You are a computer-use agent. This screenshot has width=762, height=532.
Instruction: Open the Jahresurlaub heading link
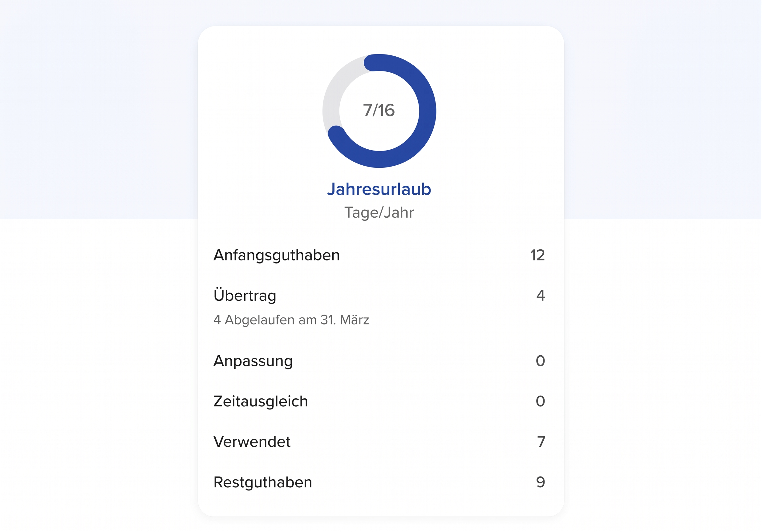coord(379,189)
